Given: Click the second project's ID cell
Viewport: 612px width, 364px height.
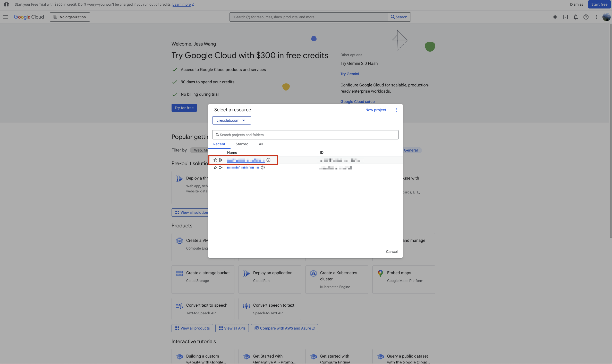Looking at the screenshot, I should click(335, 168).
